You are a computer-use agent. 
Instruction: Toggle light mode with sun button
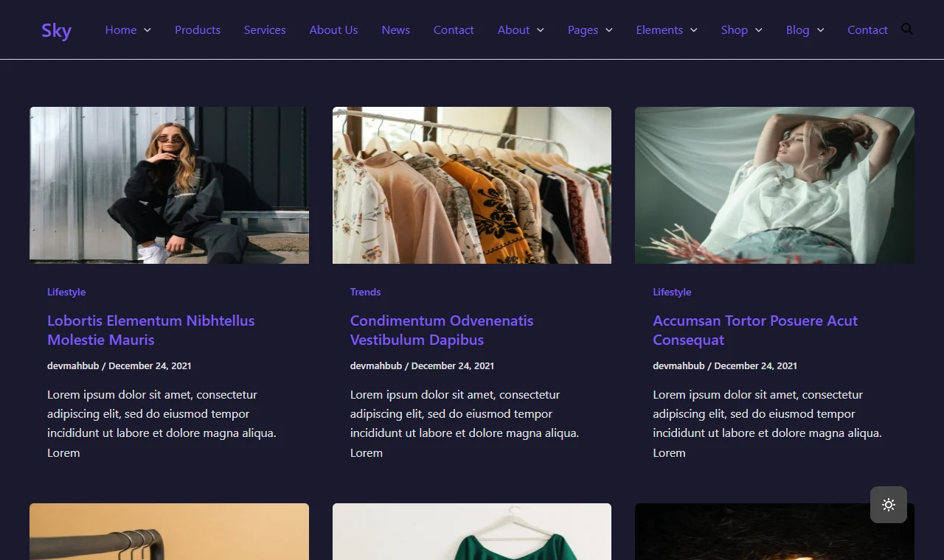tap(889, 505)
